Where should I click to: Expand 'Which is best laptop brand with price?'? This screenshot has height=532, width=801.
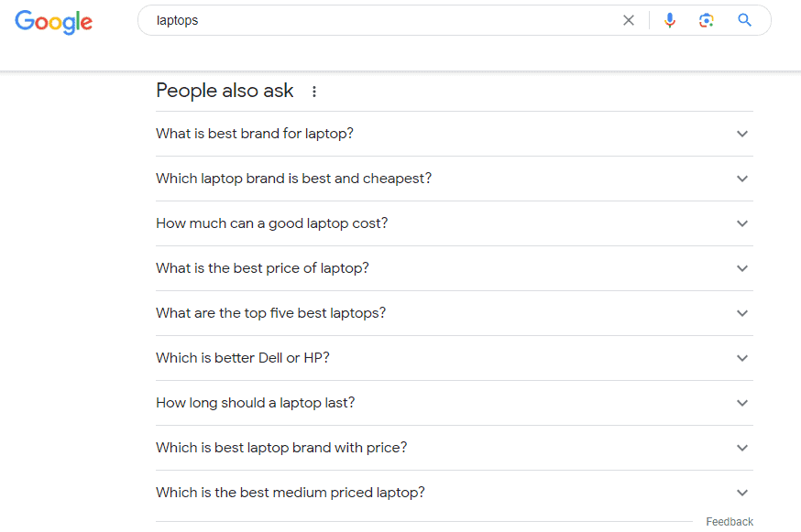(x=742, y=448)
